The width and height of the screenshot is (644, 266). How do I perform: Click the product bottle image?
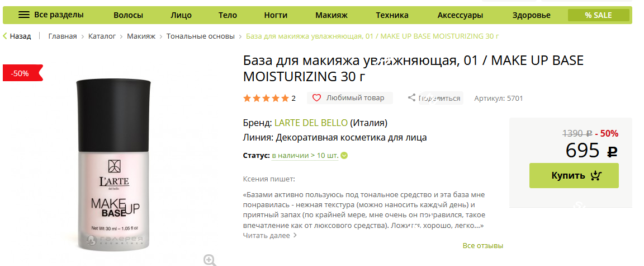click(x=114, y=165)
